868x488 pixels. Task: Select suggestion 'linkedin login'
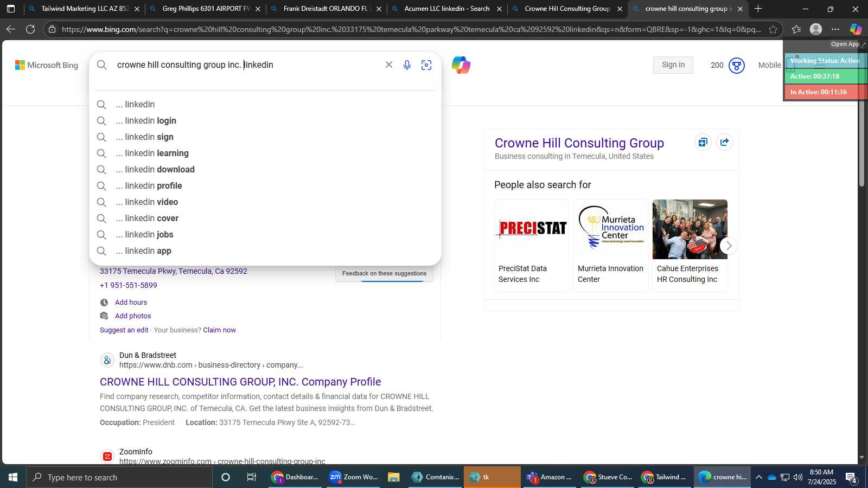(265, 120)
